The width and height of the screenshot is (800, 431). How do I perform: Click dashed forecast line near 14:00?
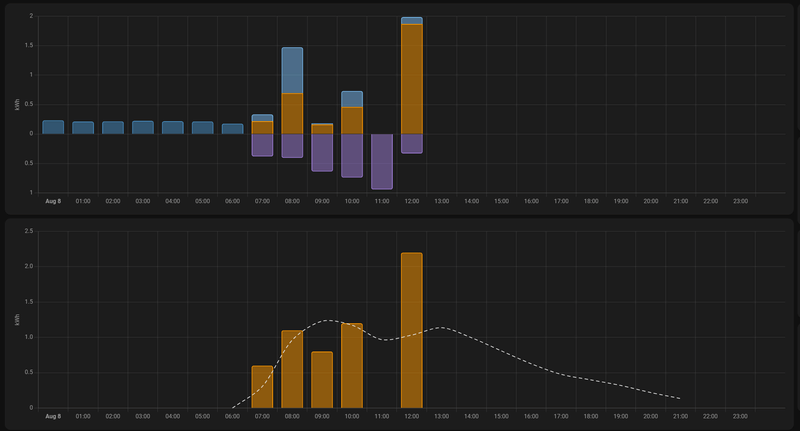click(x=471, y=339)
